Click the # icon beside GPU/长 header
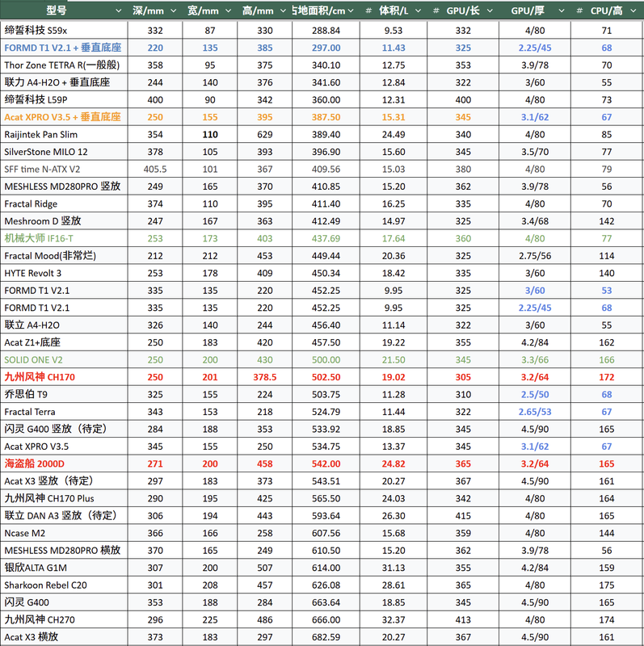The width and height of the screenshot is (644, 646). (x=436, y=10)
